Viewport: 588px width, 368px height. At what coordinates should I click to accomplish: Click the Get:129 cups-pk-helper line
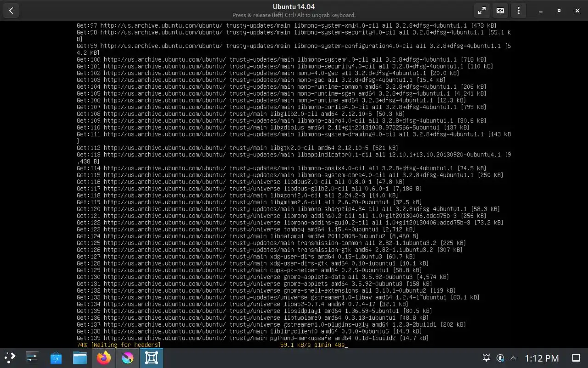[249, 270]
